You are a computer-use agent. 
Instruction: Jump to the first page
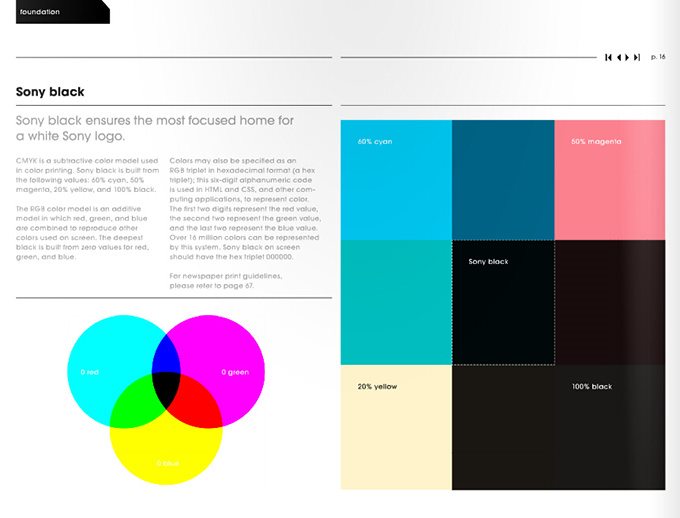(608, 57)
